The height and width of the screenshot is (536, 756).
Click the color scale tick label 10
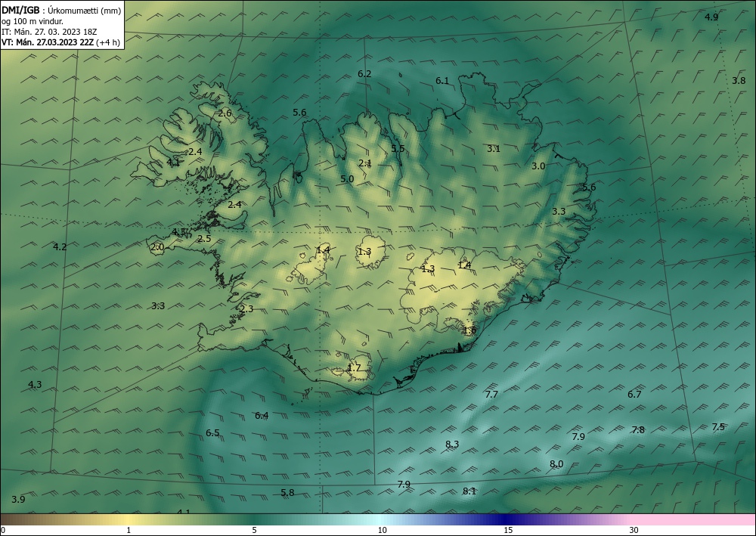coord(382,531)
